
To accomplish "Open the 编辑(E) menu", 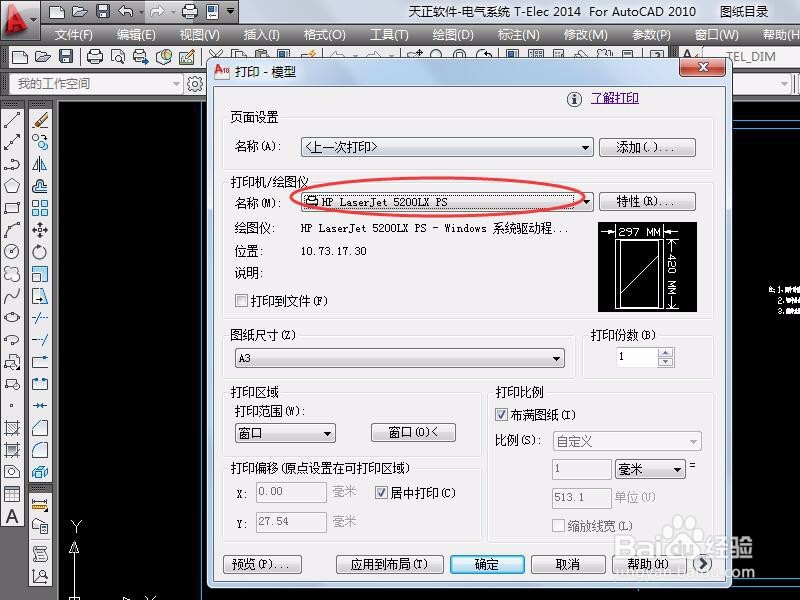I will click(136, 35).
